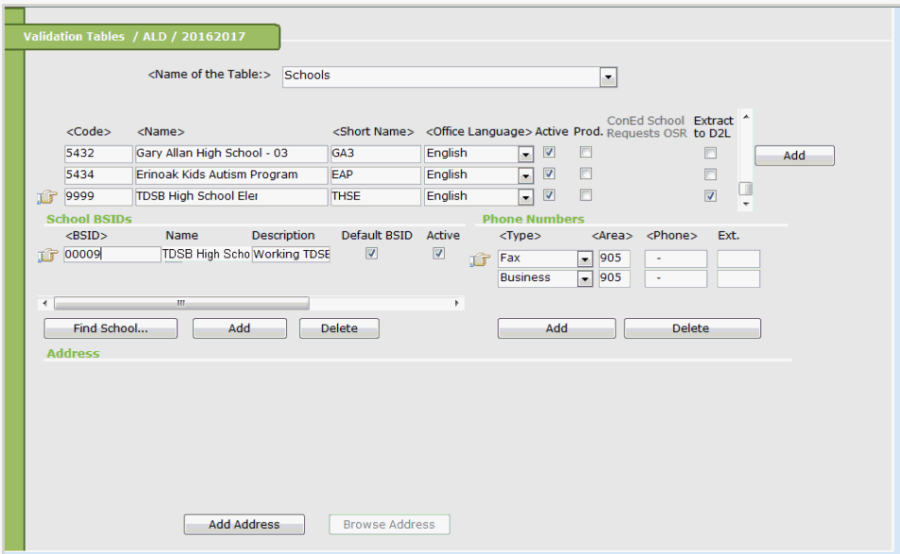The height and width of the screenshot is (554, 900).
Task: Open Office Language dropdown for code 5432
Action: (525, 154)
